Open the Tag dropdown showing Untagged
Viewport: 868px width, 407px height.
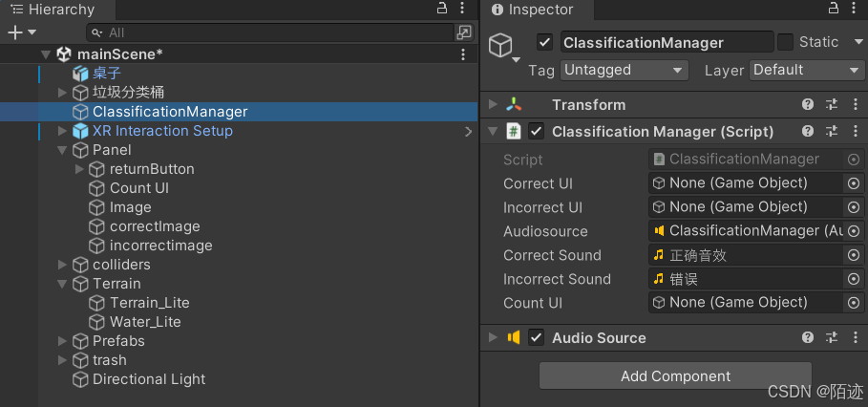tap(624, 71)
